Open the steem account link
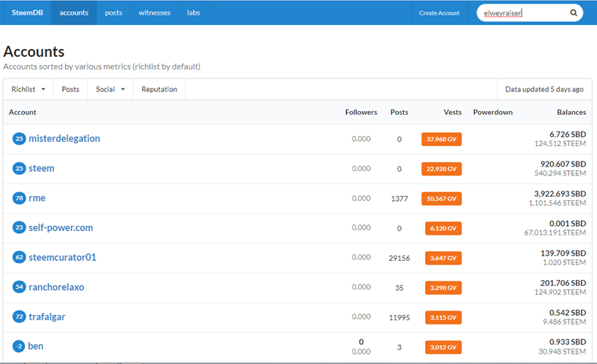597x364 pixels. pyautogui.click(x=42, y=168)
